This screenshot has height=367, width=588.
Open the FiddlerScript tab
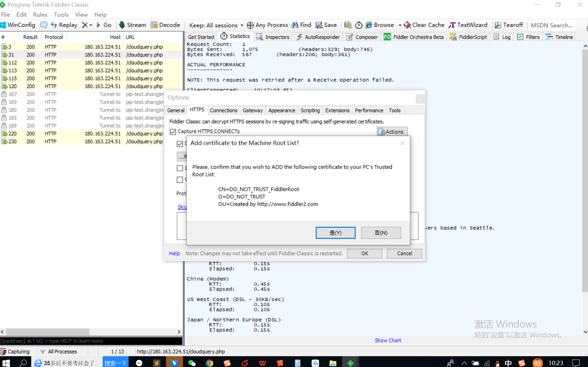(x=468, y=37)
